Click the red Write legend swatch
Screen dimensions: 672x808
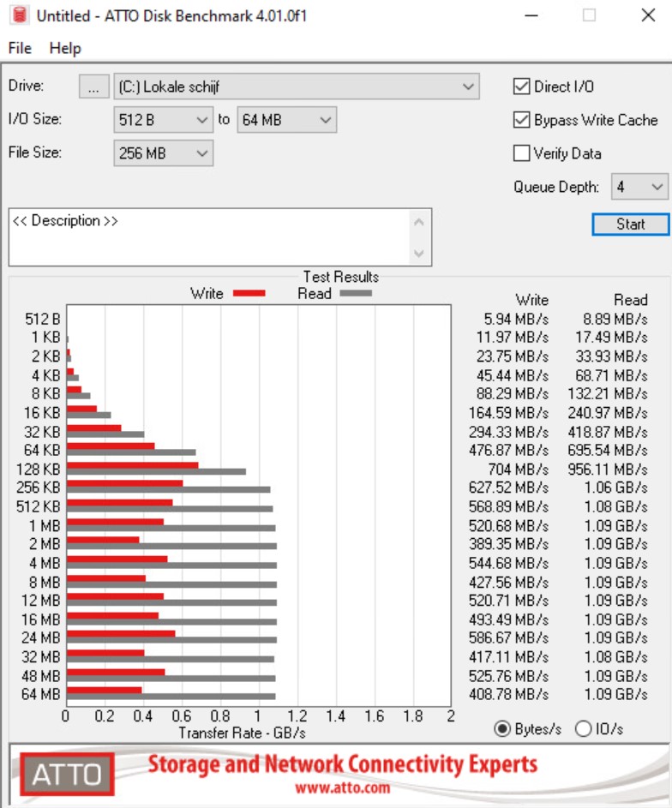pos(249,293)
